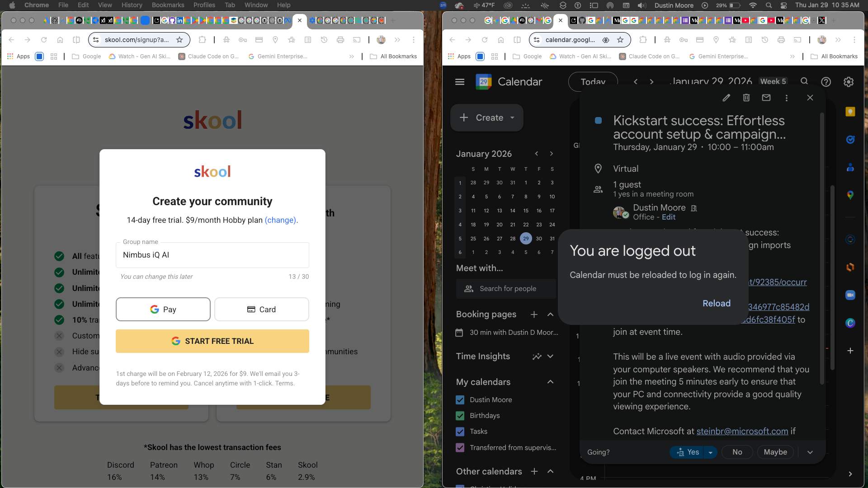Open the Calendar main hamburger menu
The width and height of the screenshot is (868, 488).
coord(460,82)
